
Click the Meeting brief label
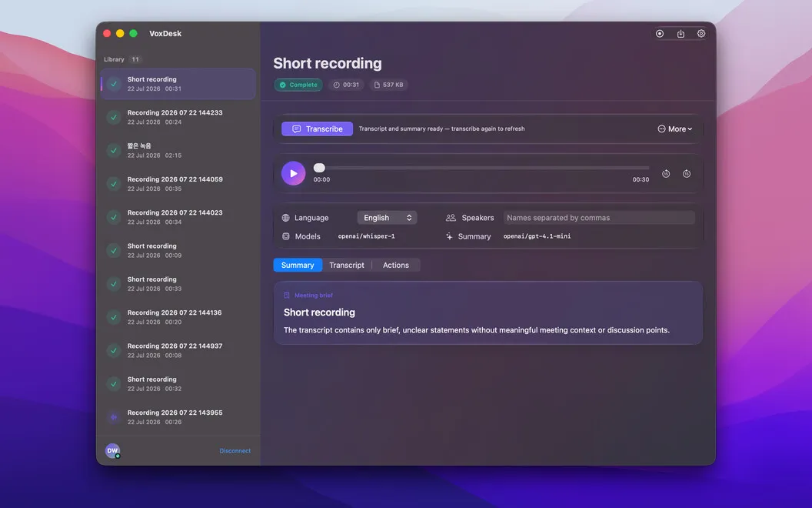click(x=313, y=296)
